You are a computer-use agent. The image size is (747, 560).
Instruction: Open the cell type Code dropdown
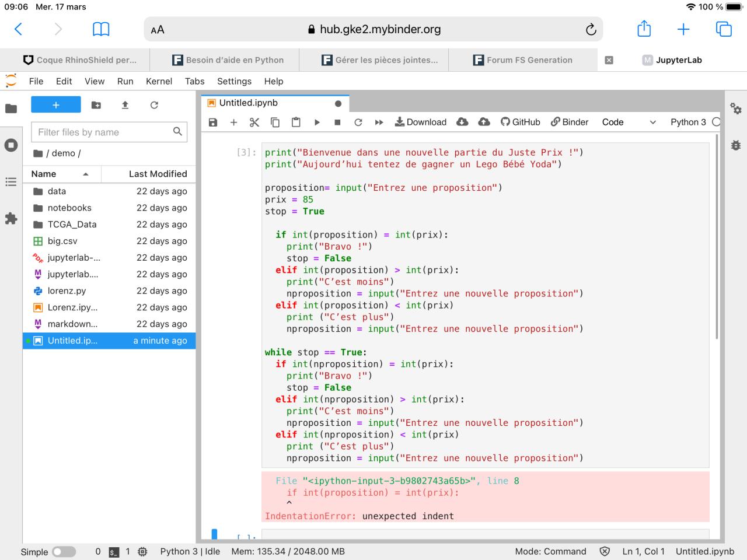pyautogui.click(x=629, y=122)
